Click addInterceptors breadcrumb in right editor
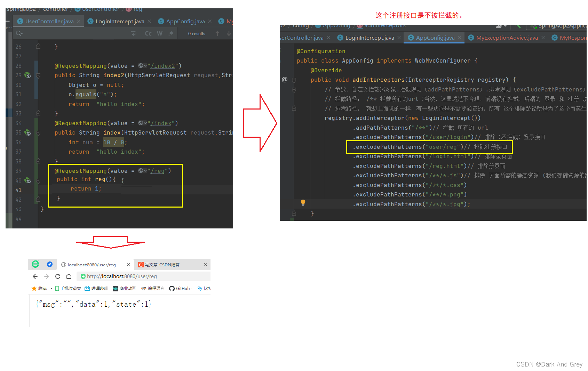Screen dimensions: 588x371 coord(381,26)
